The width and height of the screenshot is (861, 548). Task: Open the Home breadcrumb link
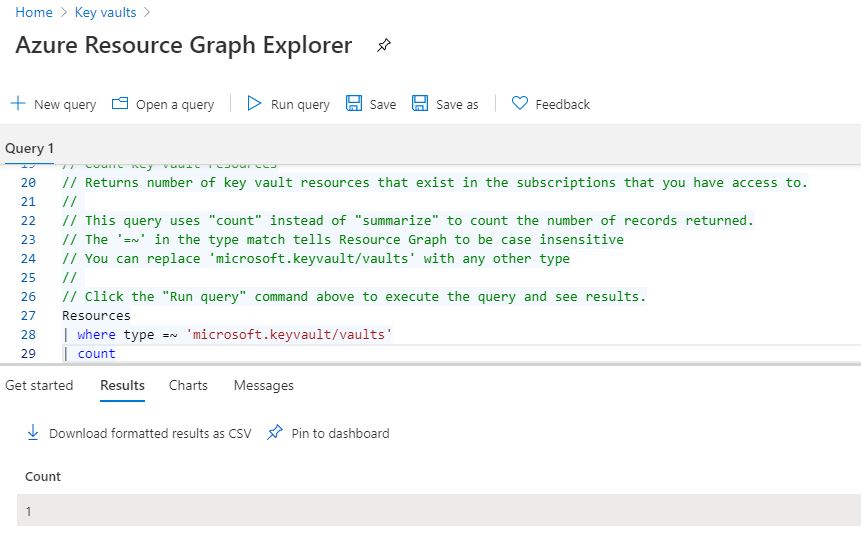click(x=34, y=12)
